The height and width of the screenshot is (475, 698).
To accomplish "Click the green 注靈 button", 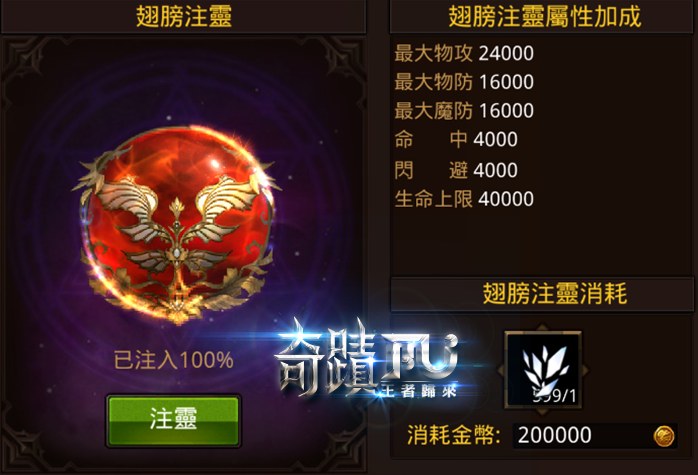I will pos(173,420).
